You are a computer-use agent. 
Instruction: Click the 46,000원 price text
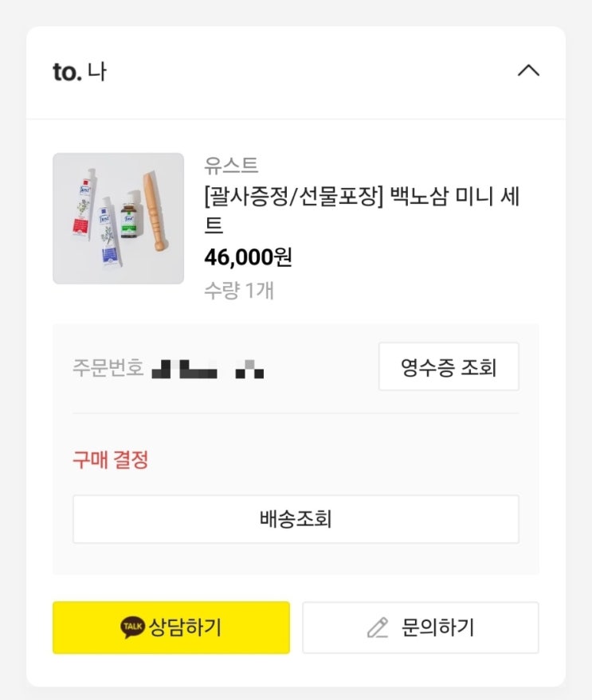click(248, 257)
